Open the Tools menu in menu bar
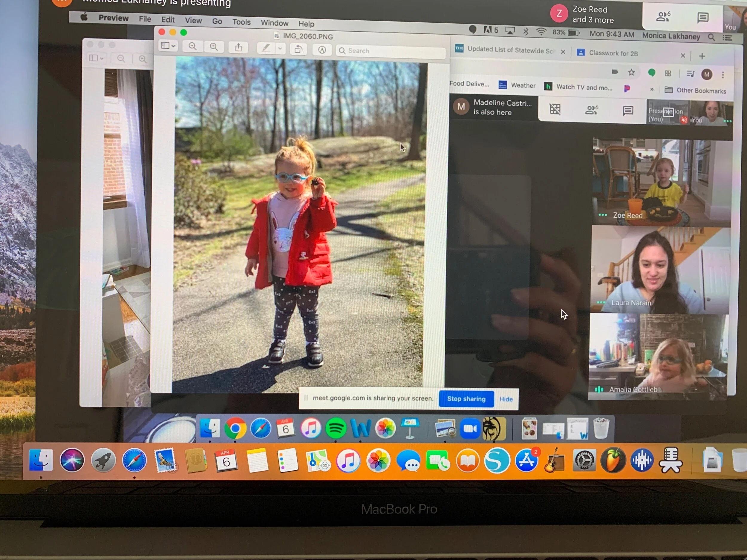 point(241,22)
